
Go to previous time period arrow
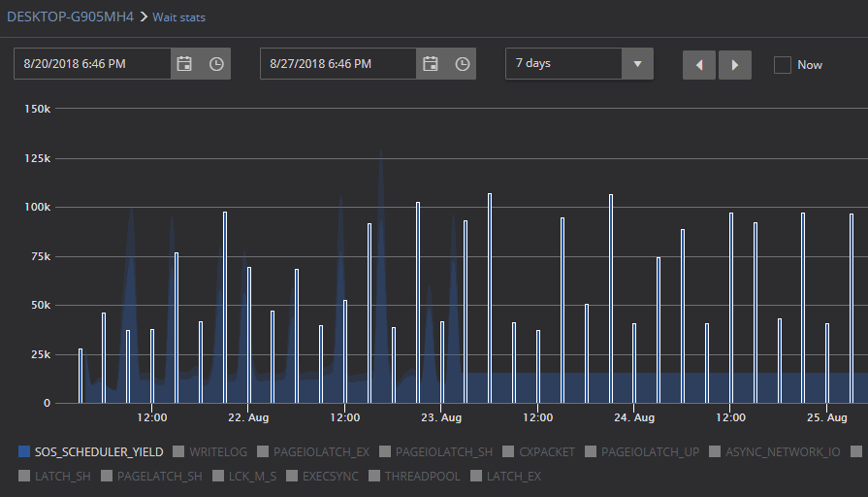(x=699, y=65)
